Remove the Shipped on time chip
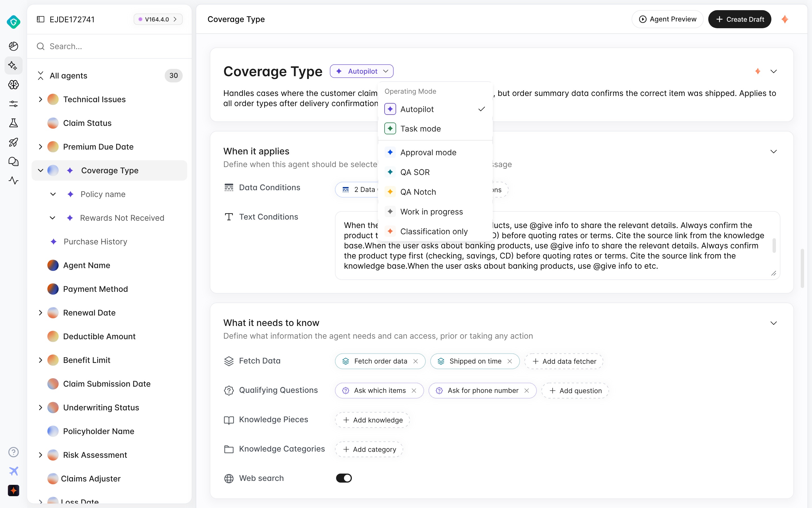This screenshot has width=812, height=508. point(510,361)
